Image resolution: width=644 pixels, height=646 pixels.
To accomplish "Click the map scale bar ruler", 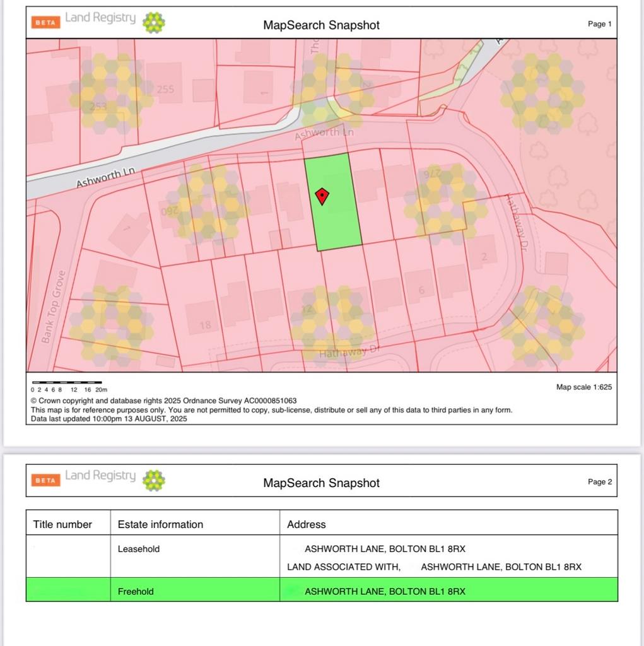I will 67,382.
